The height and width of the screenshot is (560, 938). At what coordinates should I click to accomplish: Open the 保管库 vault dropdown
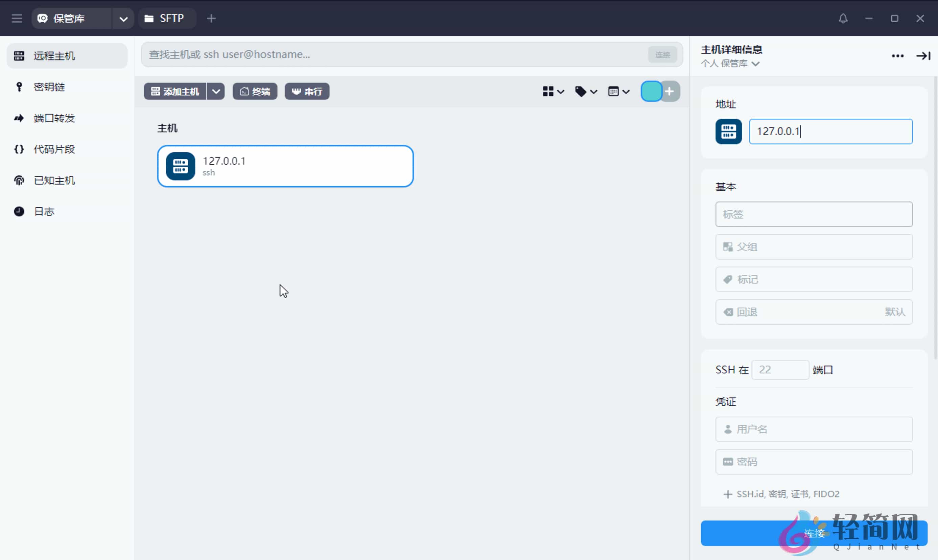pos(123,18)
